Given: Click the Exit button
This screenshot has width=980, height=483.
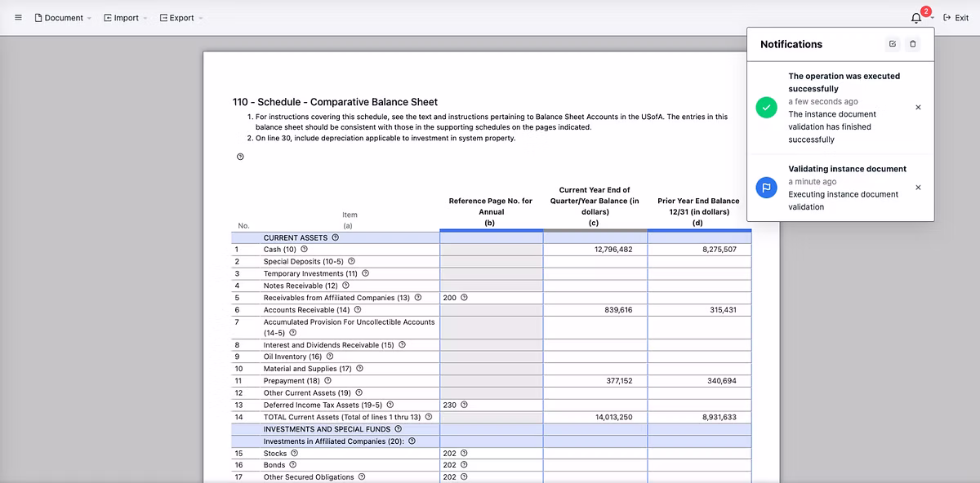Looking at the screenshot, I should pyautogui.click(x=955, y=16).
